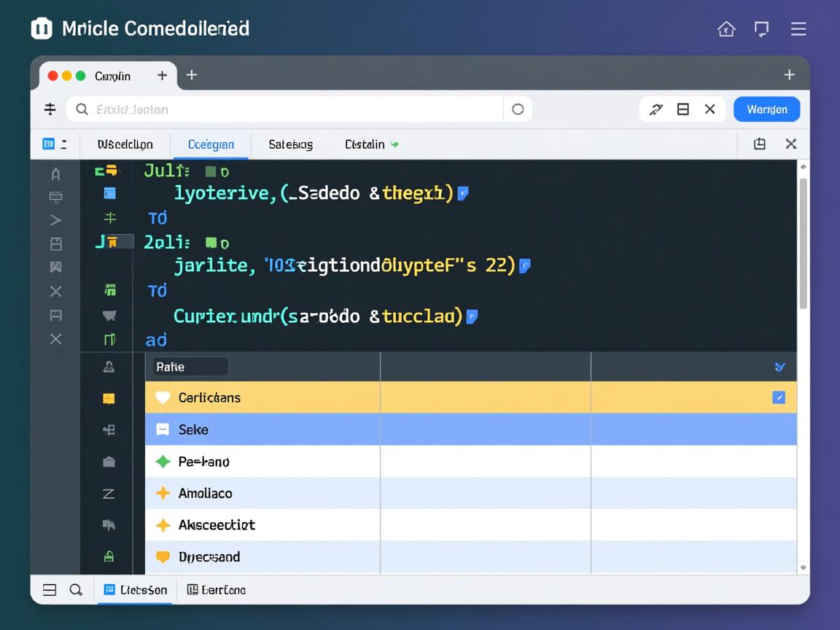
Task: Click the pencil edit icon in the toolbar
Action: click(656, 109)
